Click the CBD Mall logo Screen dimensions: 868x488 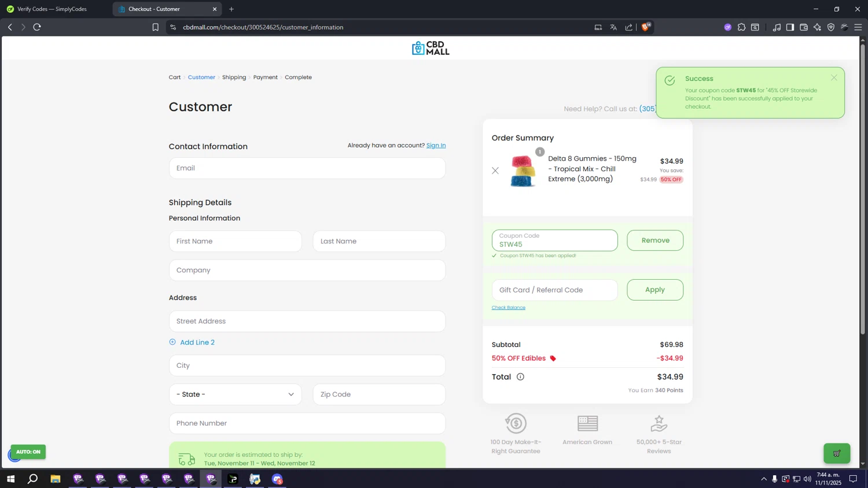click(x=430, y=48)
